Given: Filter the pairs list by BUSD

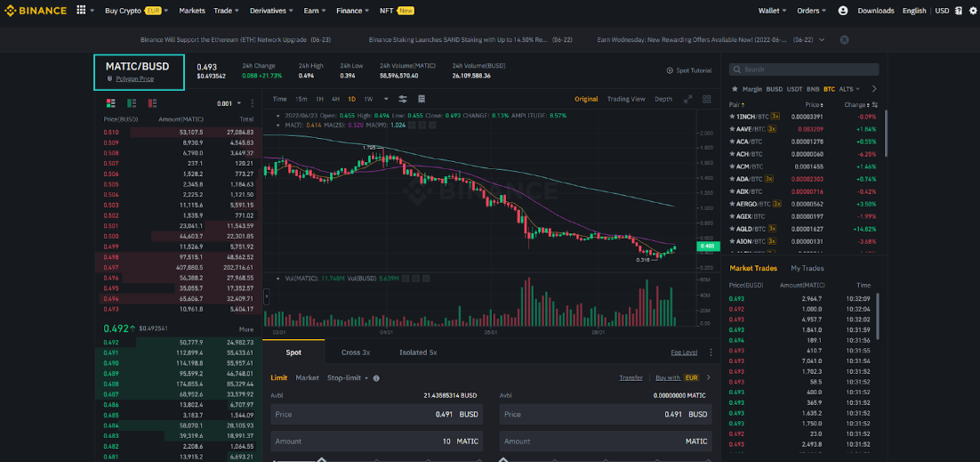Looking at the screenshot, I should [x=775, y=89].
